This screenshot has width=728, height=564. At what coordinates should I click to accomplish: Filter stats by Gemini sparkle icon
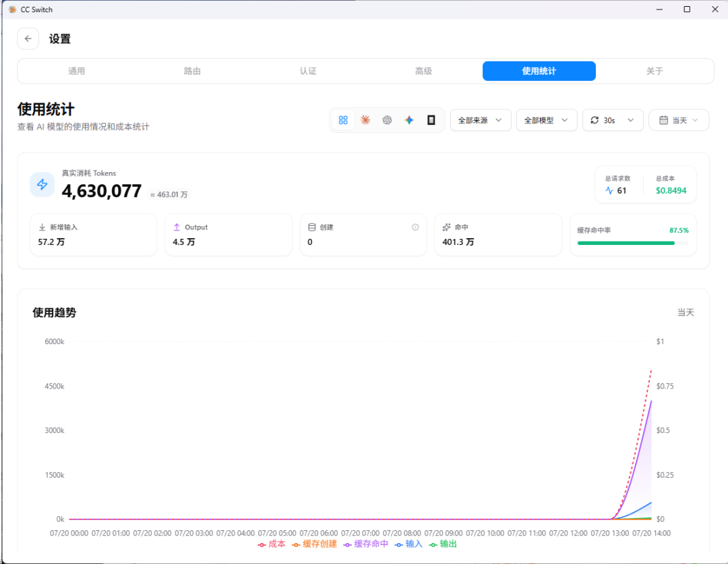[x=409, y=120]
